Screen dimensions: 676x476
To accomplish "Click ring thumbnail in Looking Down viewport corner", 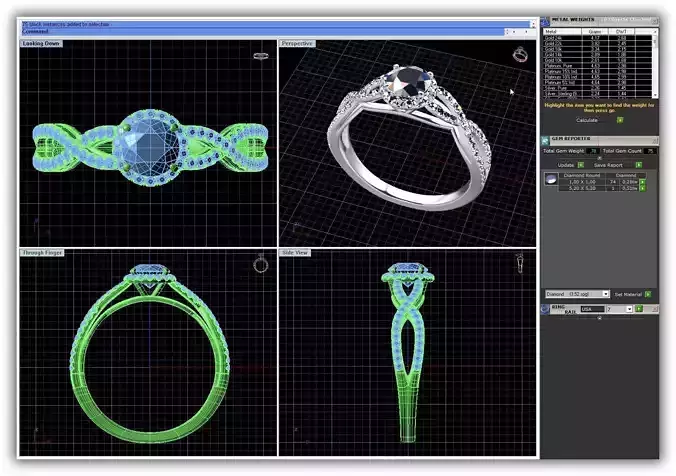I will point(261,56).
